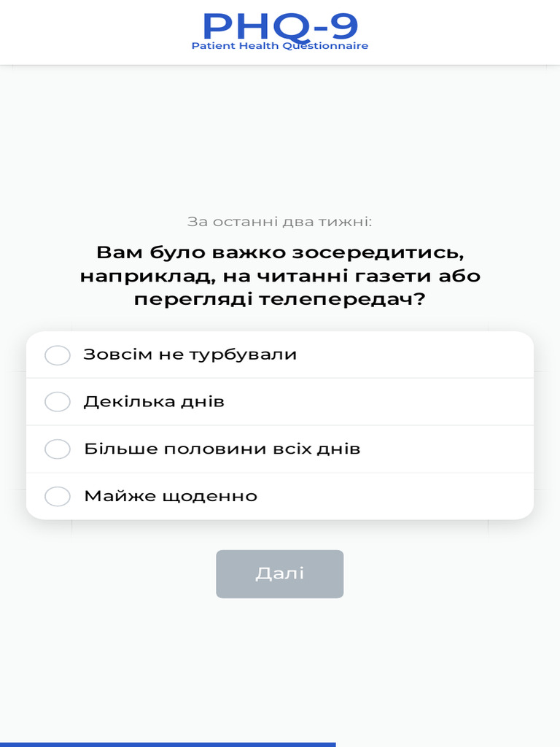This screenshot has height=747, width=560.
Task: Click the question text about difficulty concentrating
Action: 280,276
